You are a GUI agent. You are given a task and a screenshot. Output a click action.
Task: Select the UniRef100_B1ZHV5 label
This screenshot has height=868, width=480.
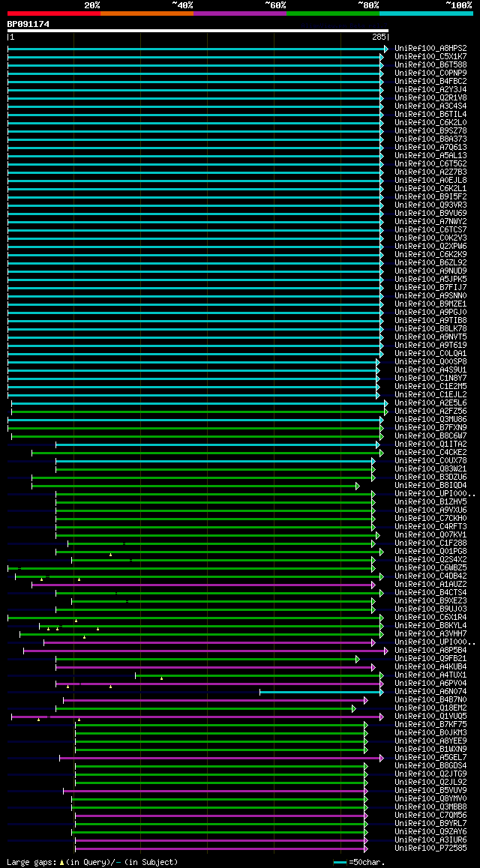(430, 502)
